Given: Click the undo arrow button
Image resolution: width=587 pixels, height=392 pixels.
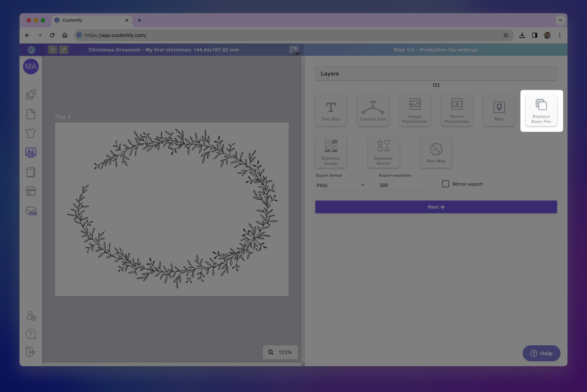Looking at the screenshot, I should point(53,50).
